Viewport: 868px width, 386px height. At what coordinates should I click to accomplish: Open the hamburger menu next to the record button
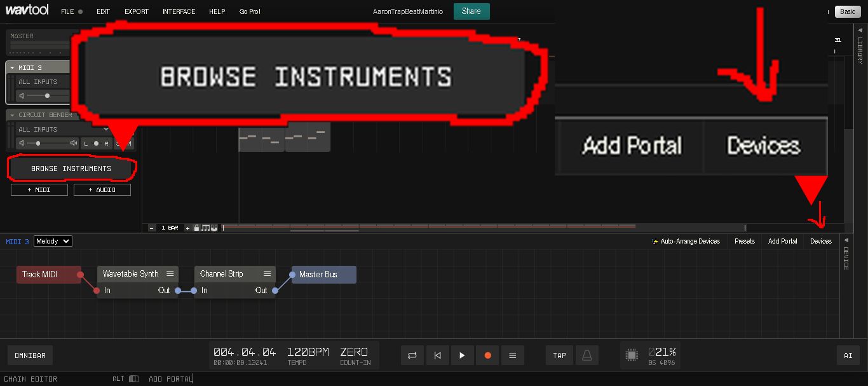[x=513, y=355]
